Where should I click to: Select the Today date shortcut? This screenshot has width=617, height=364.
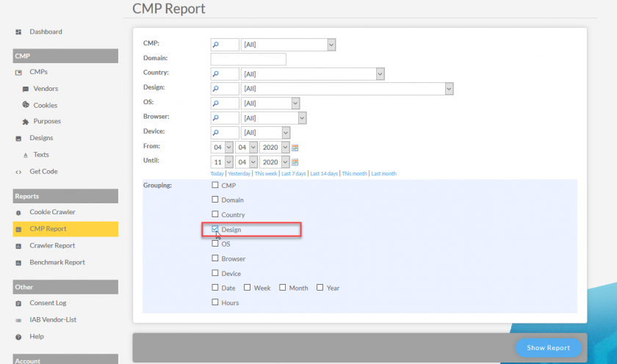tap(217, 174)
